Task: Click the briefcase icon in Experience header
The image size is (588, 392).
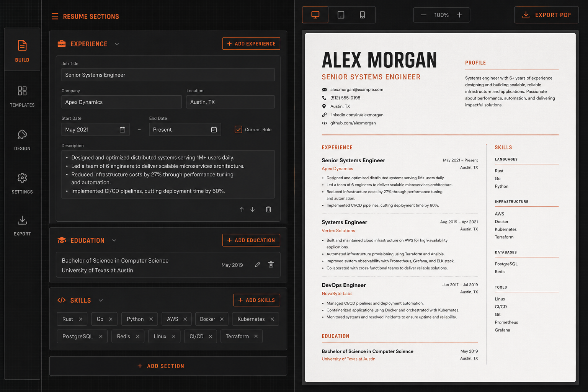Action: click(62, 44)
